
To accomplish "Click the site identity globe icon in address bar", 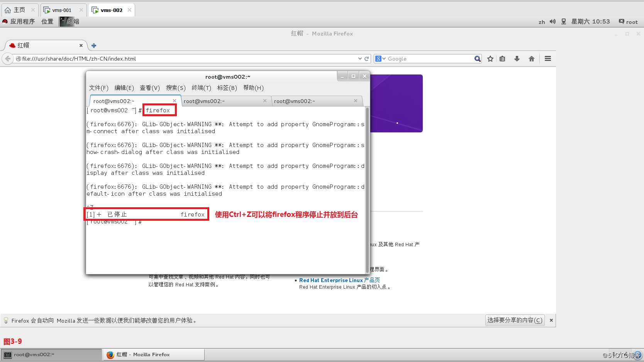I will [18, 59].
